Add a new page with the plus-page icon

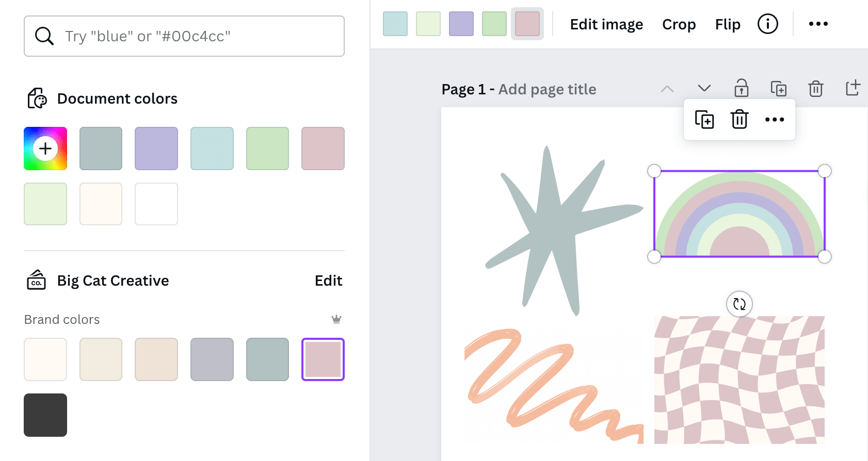pos(853,89)
